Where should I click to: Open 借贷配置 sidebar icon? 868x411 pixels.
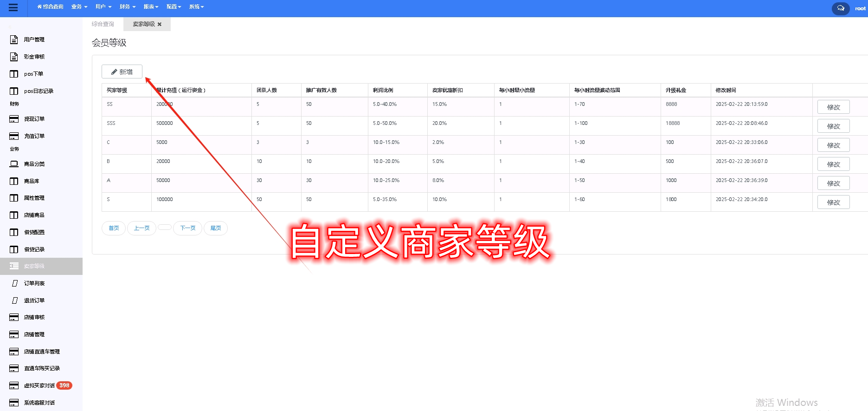coord(14,232)
